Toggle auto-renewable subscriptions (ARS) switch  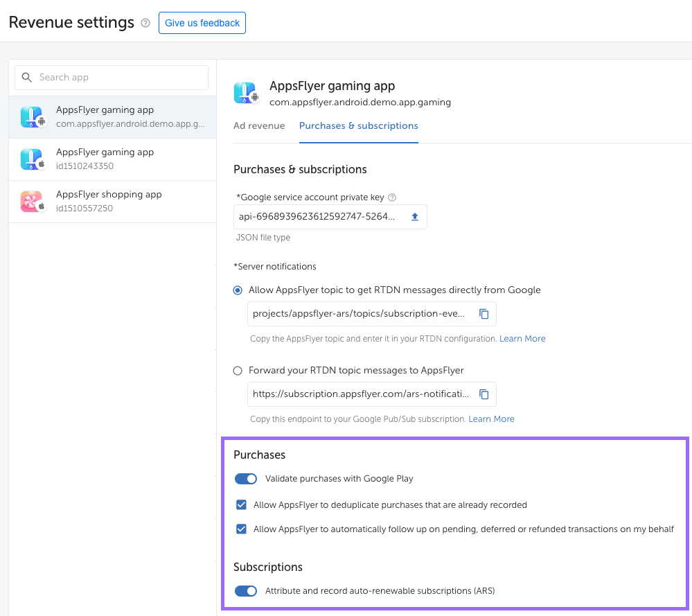[246, 591]
